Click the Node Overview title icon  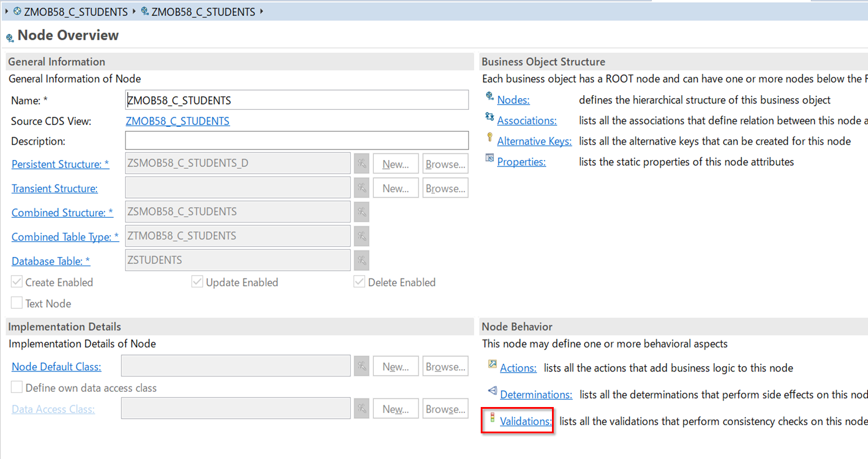click(x=10, y=38)
